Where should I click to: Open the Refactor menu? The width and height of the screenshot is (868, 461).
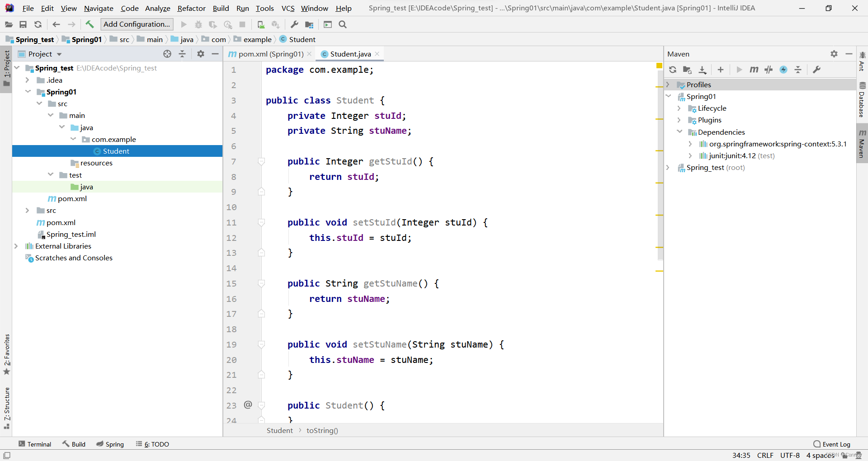191,8
